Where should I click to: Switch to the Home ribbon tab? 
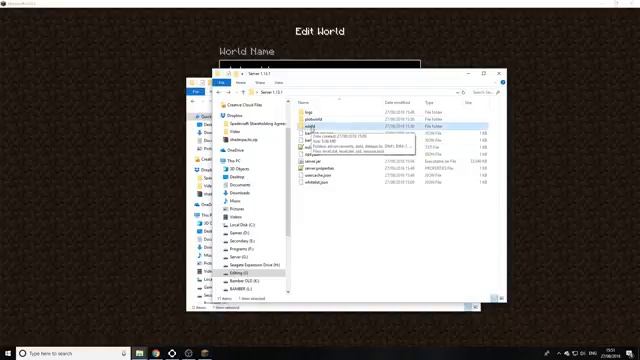click(241, 82)
